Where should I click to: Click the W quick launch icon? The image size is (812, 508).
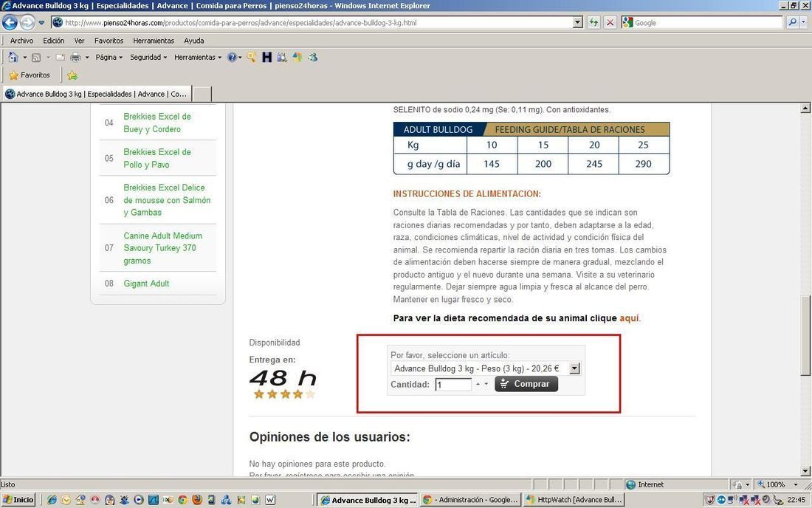(269, 500)
